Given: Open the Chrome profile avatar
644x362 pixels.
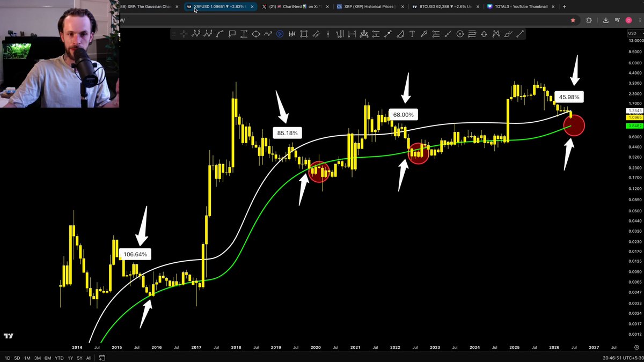Looking at the screenshot, I should (x=628, y=20).
